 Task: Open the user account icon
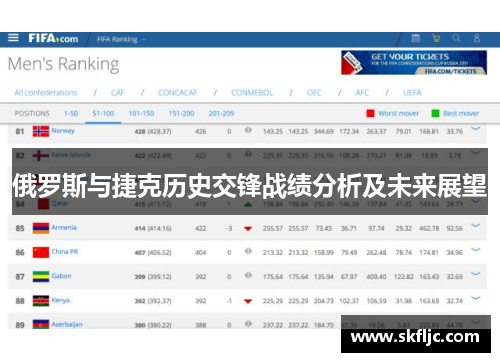tap(477, 38)
